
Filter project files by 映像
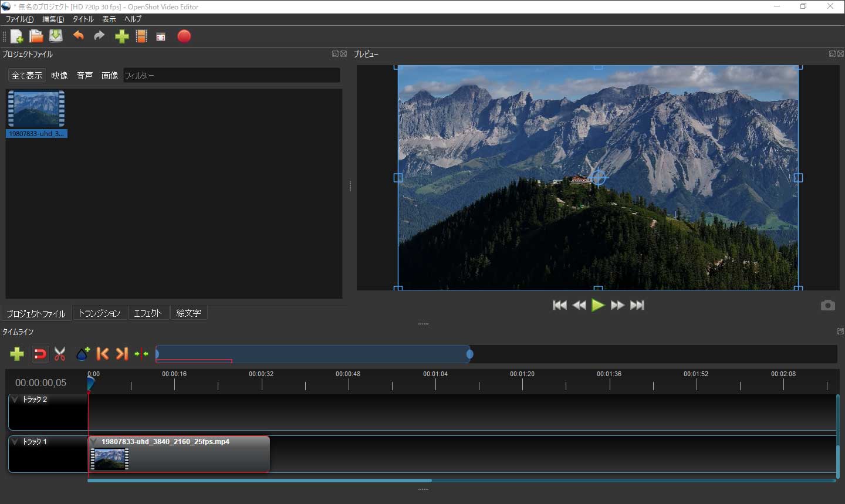click(x=59, y=76)
